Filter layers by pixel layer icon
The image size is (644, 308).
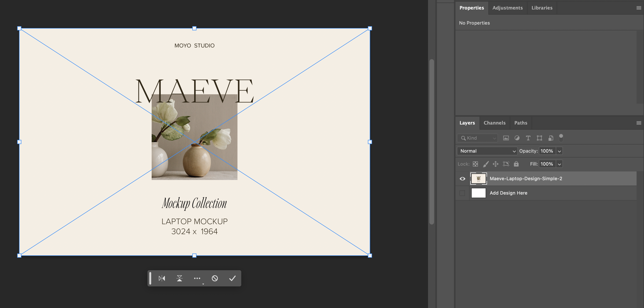(506, 138)
